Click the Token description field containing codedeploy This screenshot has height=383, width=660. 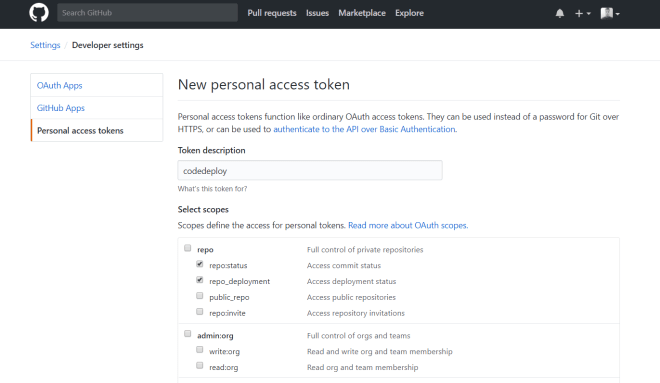pyautogui.click(x=310, y=170)
